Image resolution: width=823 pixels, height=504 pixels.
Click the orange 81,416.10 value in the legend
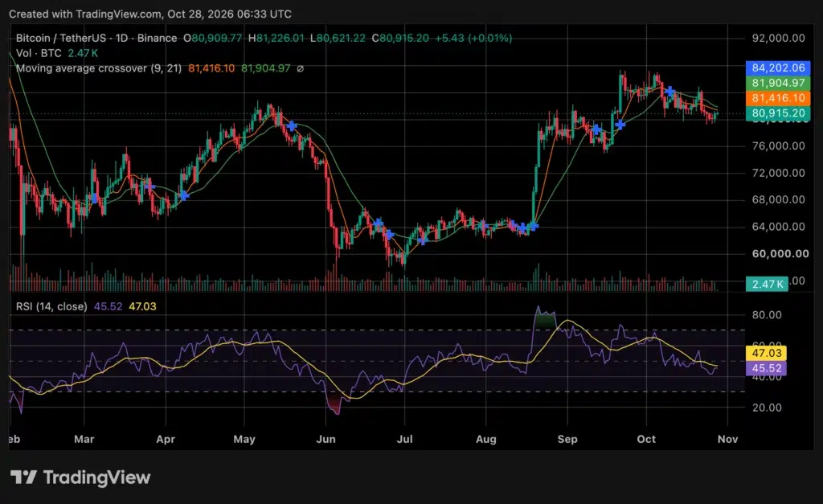point(211,68)
